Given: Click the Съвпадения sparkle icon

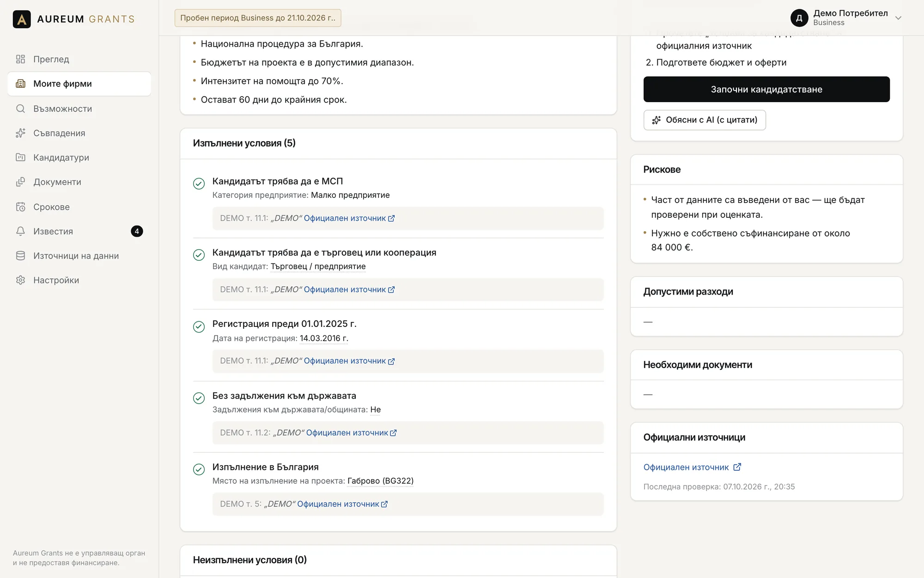Looking at the screenshot, I should 20,133.
